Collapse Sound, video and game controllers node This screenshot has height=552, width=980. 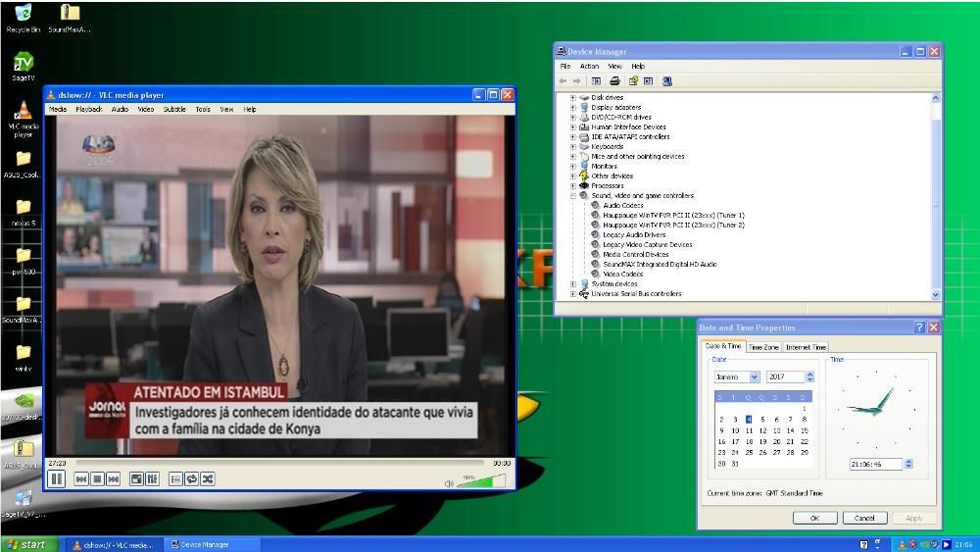coord(573,196)
